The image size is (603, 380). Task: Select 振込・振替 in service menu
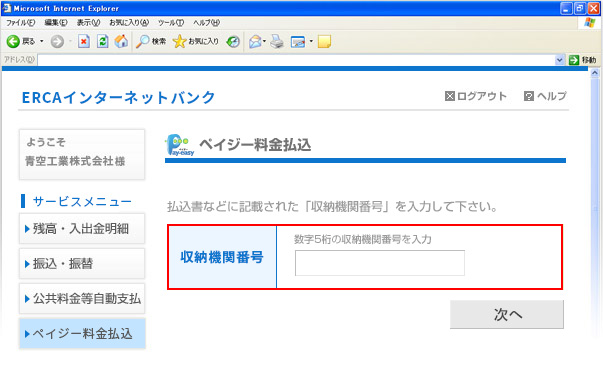[x=82, y=263]
